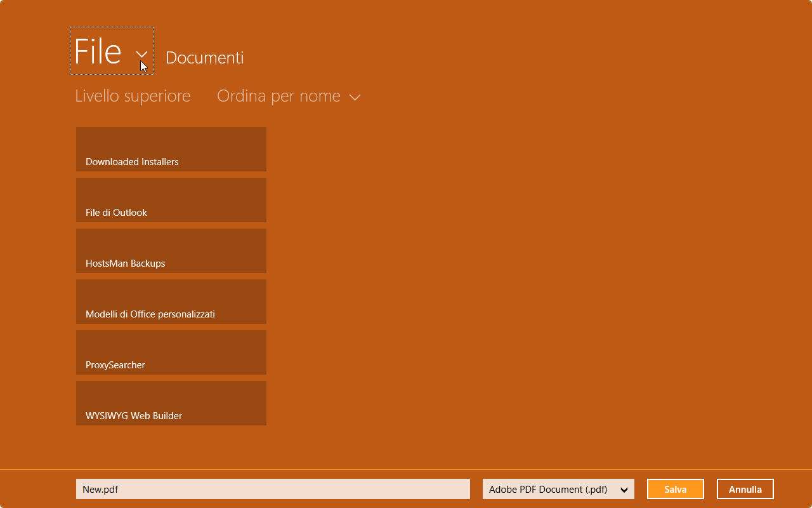Screen dimensions: 812x508
Task: Open the Adobe PDF Document file type list
Action: pos(549,489)
